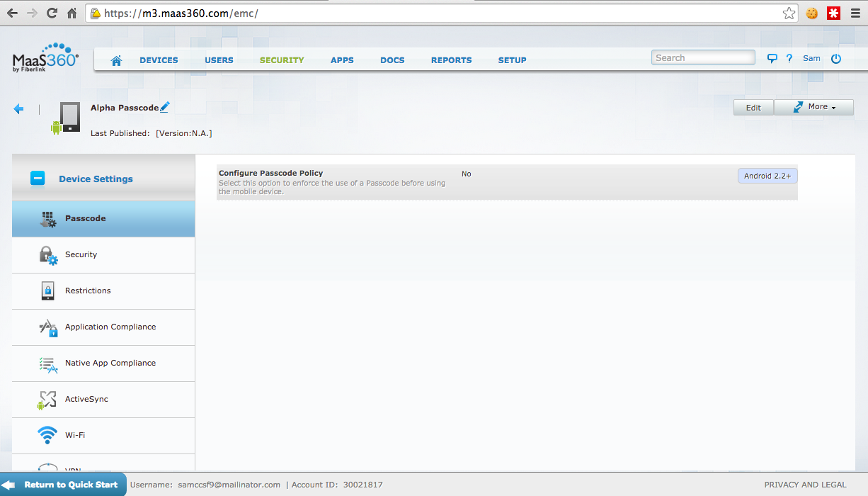
Task: Open the DOCS menu
Action: (x=392, y=60)
